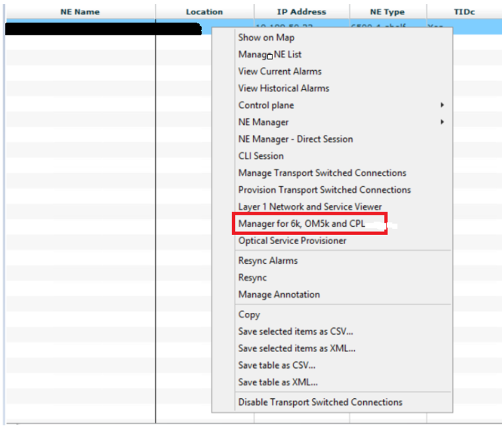View Historical Alarms

tap(283, 88)
